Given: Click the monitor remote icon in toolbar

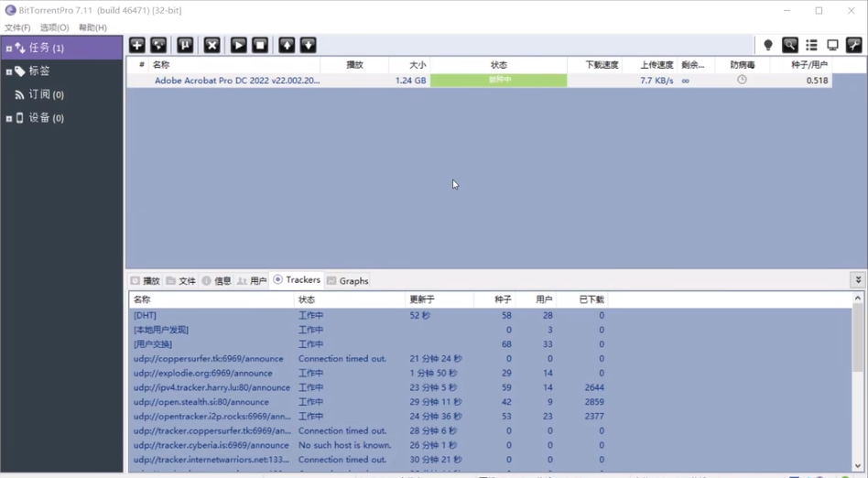Looking at the screenshot, I should [832, 45].
